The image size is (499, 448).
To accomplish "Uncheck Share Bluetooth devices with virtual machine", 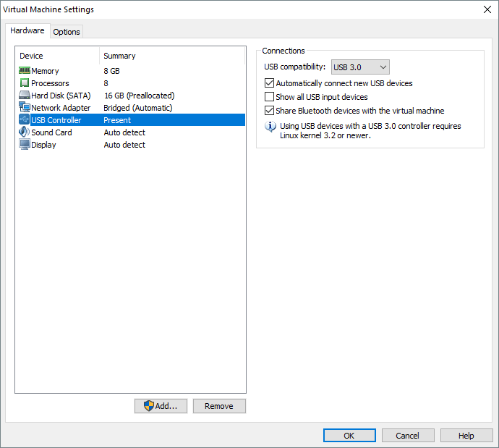I will [270, 111].
